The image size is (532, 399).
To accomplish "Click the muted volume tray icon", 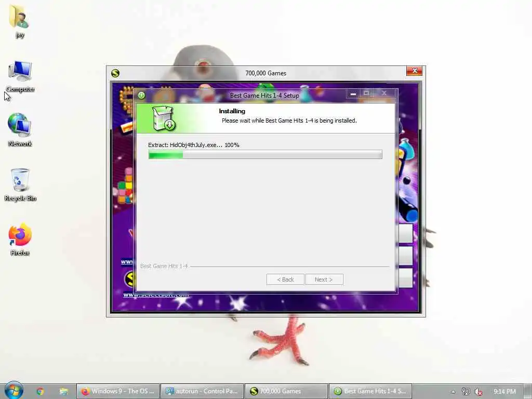I will point(478,392).
